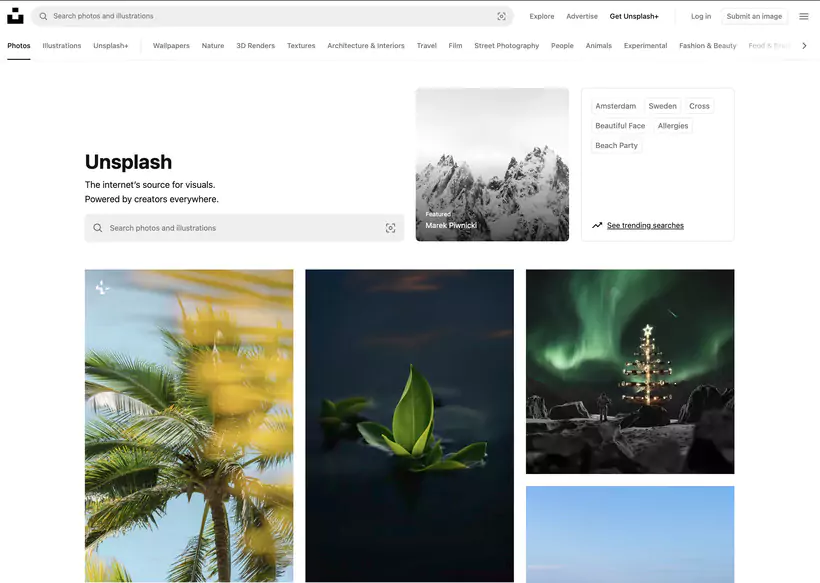
Task: Click the magnifier icon in top search bar
Action: click(x=43, y=16)
